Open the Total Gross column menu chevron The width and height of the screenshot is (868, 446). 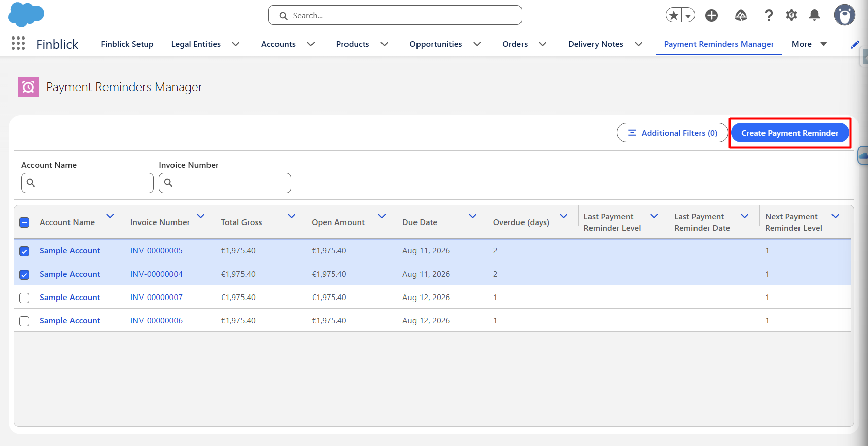click(292, 216)
